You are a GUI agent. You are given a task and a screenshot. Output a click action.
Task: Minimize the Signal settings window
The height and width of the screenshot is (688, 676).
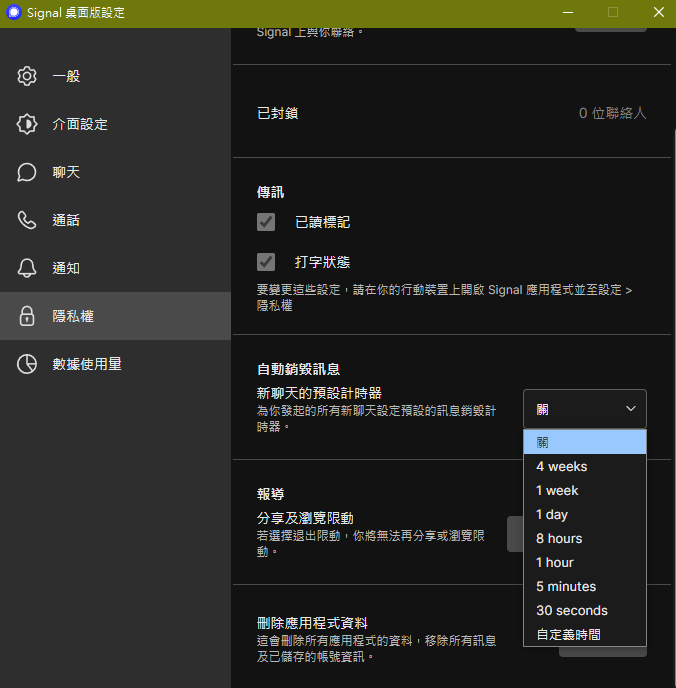point(568,12)
